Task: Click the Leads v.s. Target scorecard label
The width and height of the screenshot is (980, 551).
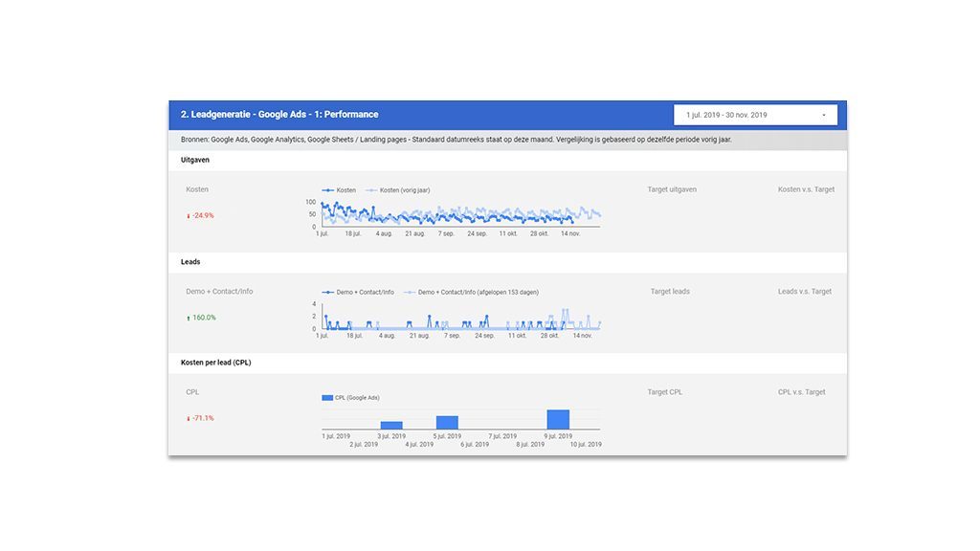Action: click(x=804, y=291)
